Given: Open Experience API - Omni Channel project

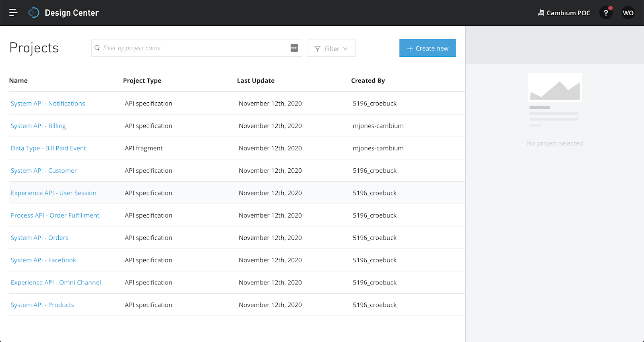Looking at the screenshot, I should pyautogui.click(x=56, y=283).
